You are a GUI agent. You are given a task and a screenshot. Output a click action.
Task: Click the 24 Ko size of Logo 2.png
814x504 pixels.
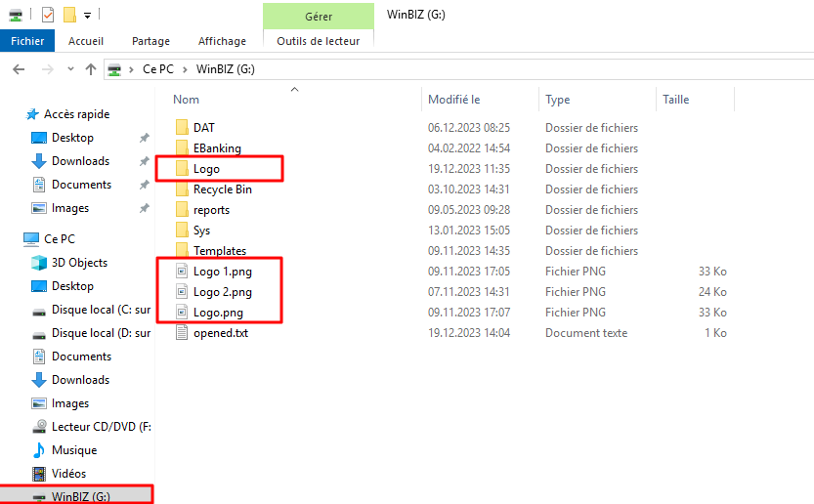point(712,292)
